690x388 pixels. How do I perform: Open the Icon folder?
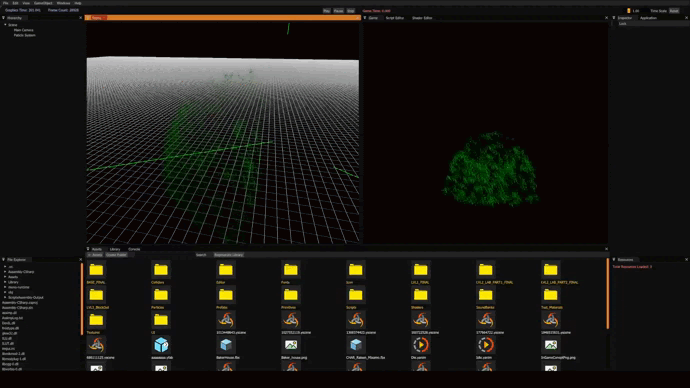point(356,270)
